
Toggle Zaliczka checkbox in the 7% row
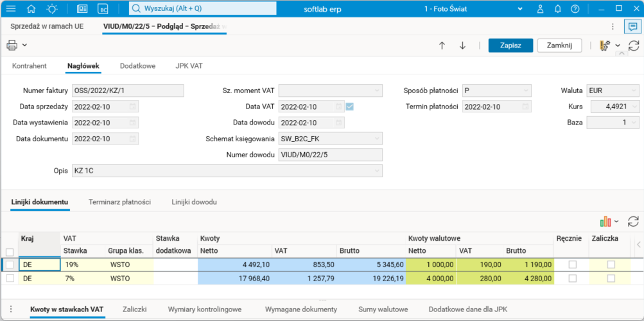point(611,279)
